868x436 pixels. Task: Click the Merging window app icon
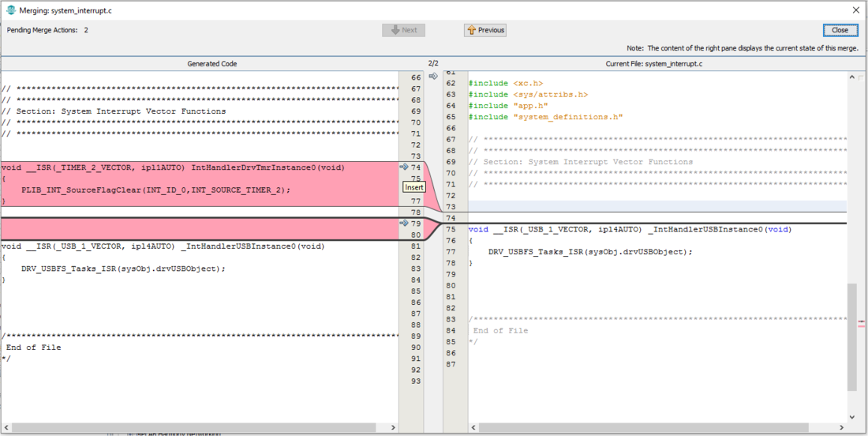(10, 9)
